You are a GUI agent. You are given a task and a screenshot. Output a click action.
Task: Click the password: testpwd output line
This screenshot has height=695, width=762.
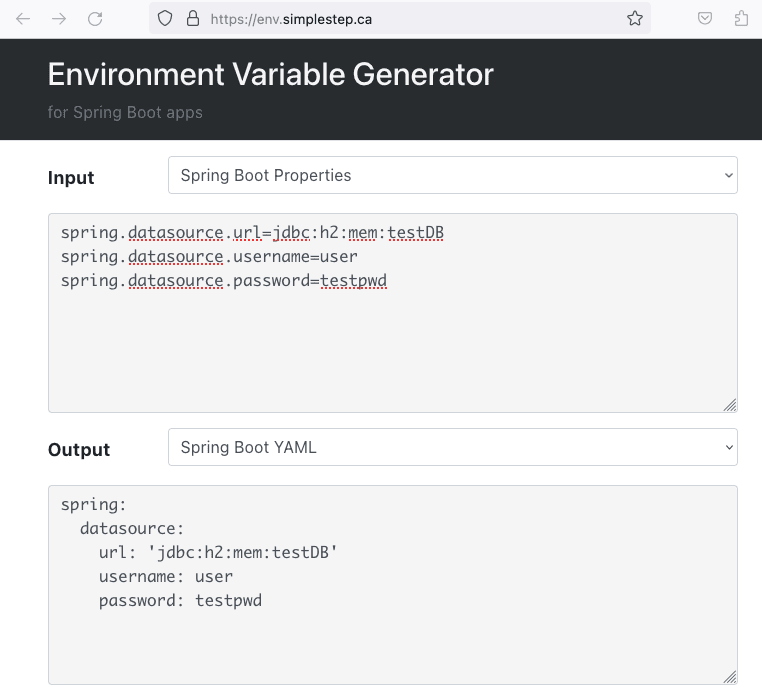(x=180, y=601)
